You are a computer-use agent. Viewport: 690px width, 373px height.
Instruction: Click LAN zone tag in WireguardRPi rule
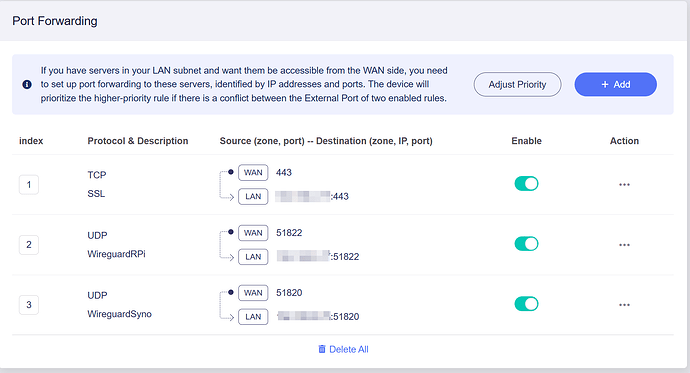coord(253,256)
